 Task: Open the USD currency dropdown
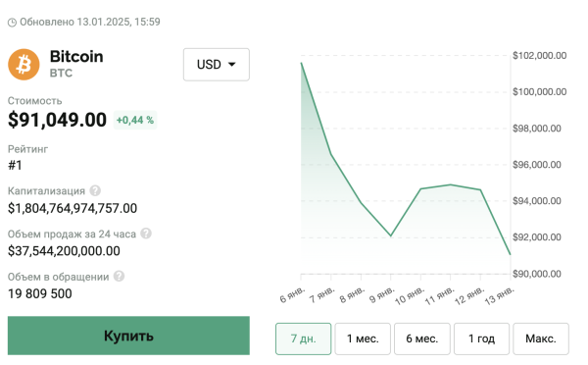click(x=217, y=65)
